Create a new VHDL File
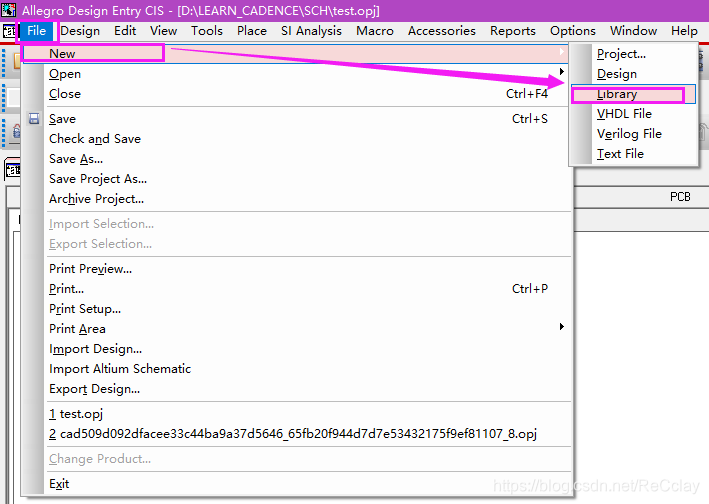The height and width of the screenshot is (504, 709). point(624,114)
